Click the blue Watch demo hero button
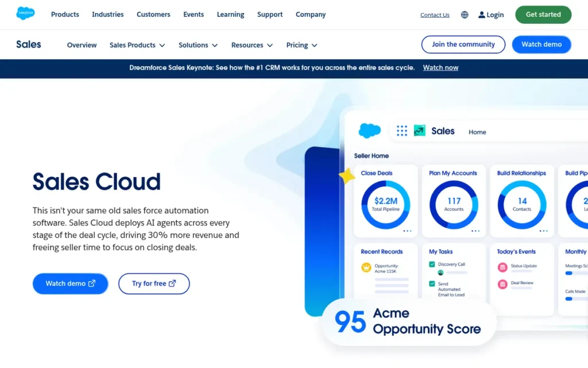 tap(70, 283)
